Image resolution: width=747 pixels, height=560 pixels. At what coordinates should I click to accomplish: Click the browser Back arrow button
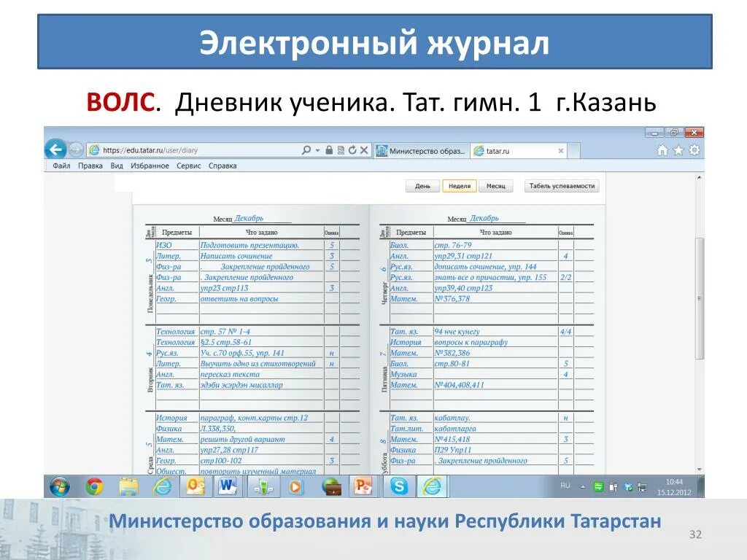[x=55, y=150]
